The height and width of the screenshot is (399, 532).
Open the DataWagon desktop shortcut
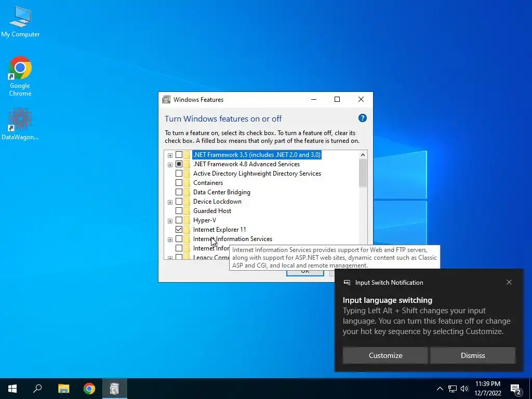pyautogui.click(x=20, y=124)
